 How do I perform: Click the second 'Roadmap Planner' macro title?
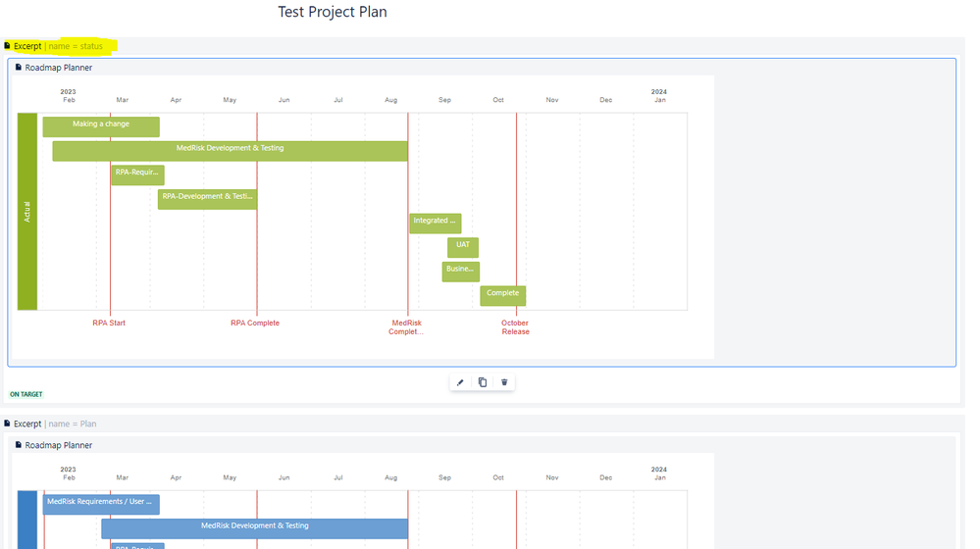(58, 445)
